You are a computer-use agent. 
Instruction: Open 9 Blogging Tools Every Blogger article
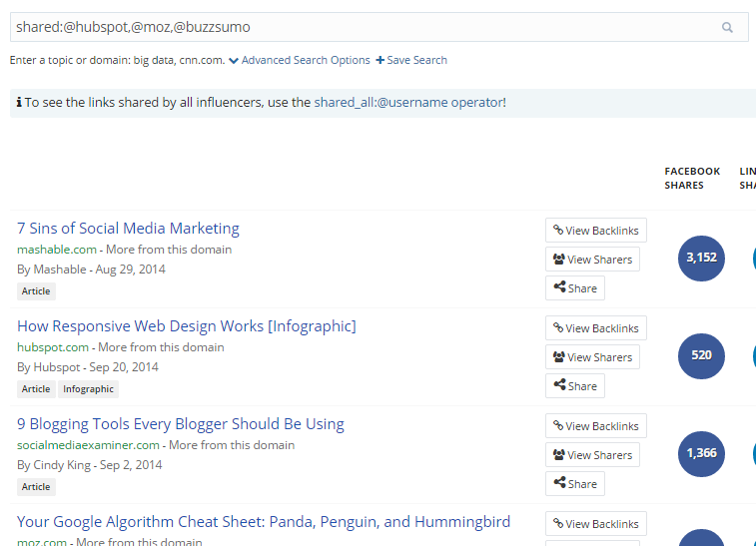(x=181, y=423)
